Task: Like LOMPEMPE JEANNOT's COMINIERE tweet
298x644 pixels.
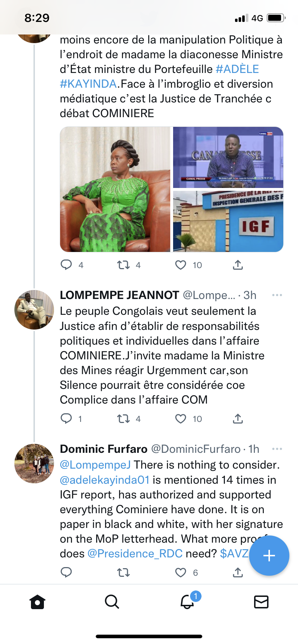Action: pyautogui.click(x=181, y=419)
